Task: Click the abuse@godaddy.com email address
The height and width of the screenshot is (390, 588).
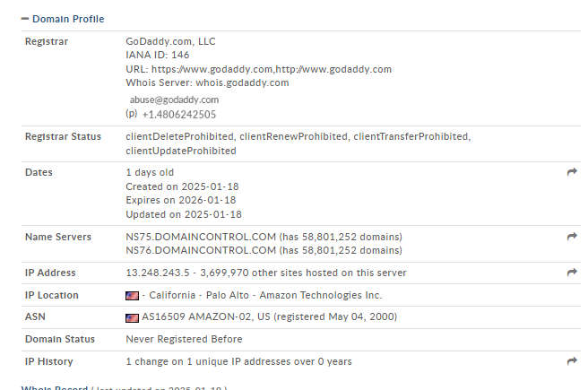Action: 174,100
